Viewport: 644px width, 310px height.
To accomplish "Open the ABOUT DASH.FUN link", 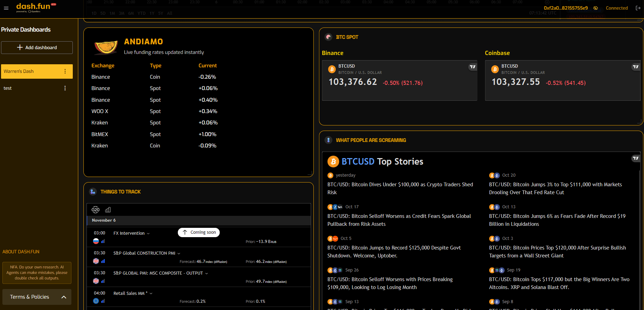I will click(21, 252).
